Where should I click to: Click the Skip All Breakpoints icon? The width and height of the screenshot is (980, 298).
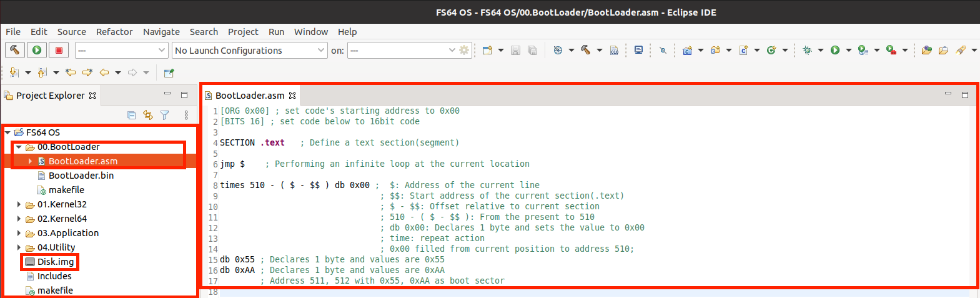(x=663, y=50)
